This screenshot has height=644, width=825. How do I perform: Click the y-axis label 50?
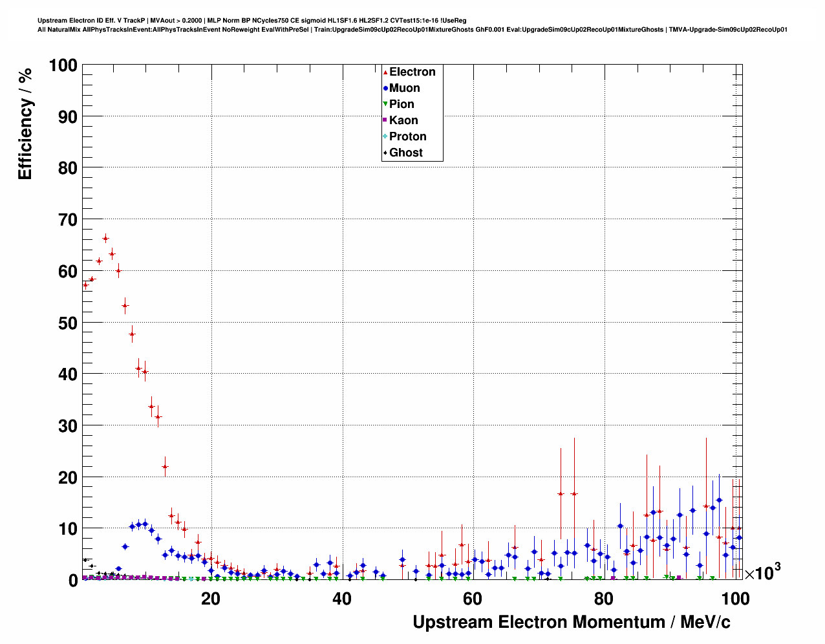click(x=68, y=323)
